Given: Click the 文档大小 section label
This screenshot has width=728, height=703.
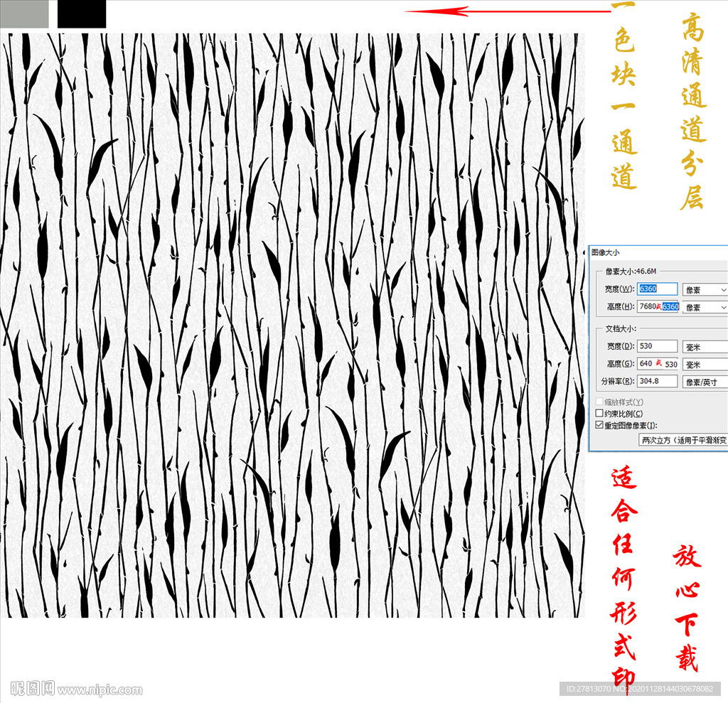Looking at the screenshot, I should [621, 328].
